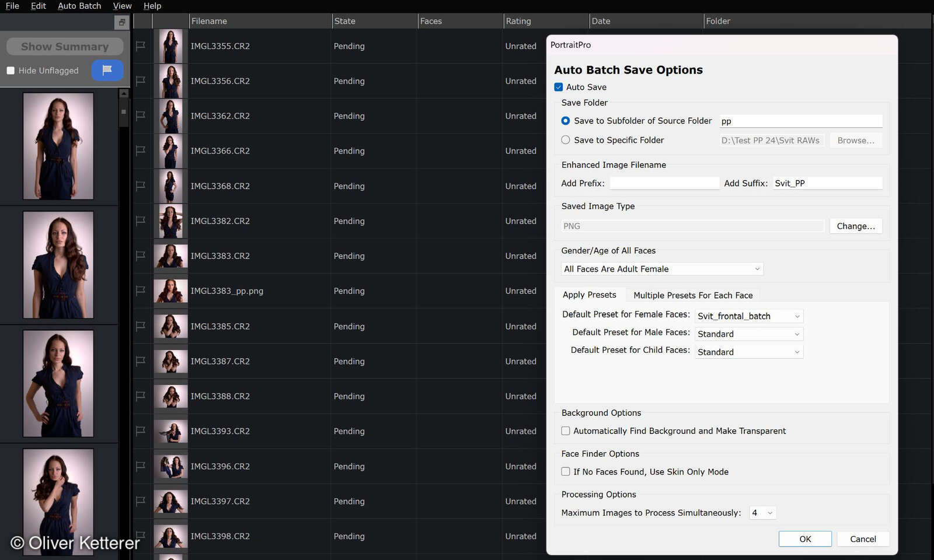Click the Change... image type button
Viewport: 934px width, 560px height.
click(855, 226)
